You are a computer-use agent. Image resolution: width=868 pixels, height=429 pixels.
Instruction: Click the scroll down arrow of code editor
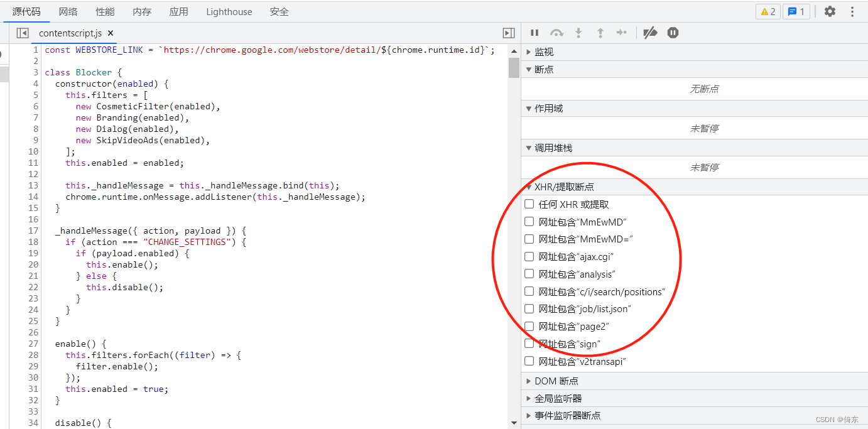514,423
